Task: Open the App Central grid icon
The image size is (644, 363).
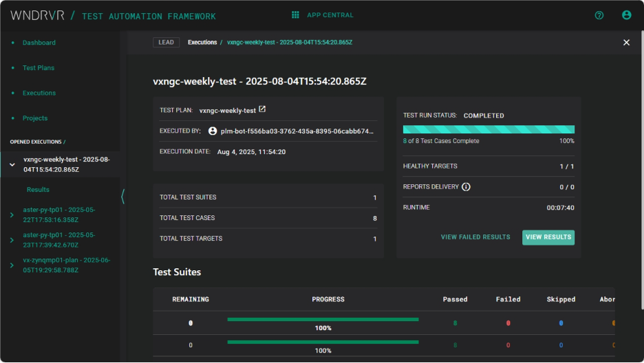Action: click(x=295, y=14)
